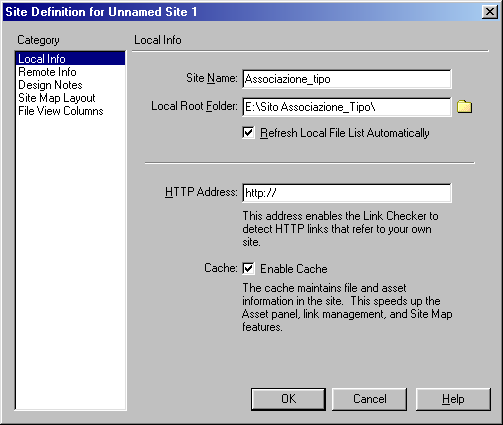Click the Local Root Folder label

pyautogui.click(x=194, y=106)
